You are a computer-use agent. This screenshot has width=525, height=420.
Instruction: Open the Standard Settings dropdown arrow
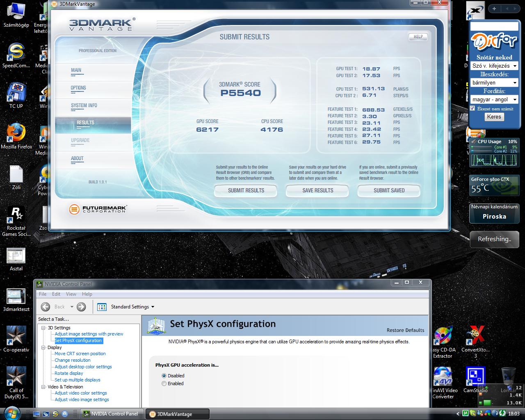coord(153,307)
